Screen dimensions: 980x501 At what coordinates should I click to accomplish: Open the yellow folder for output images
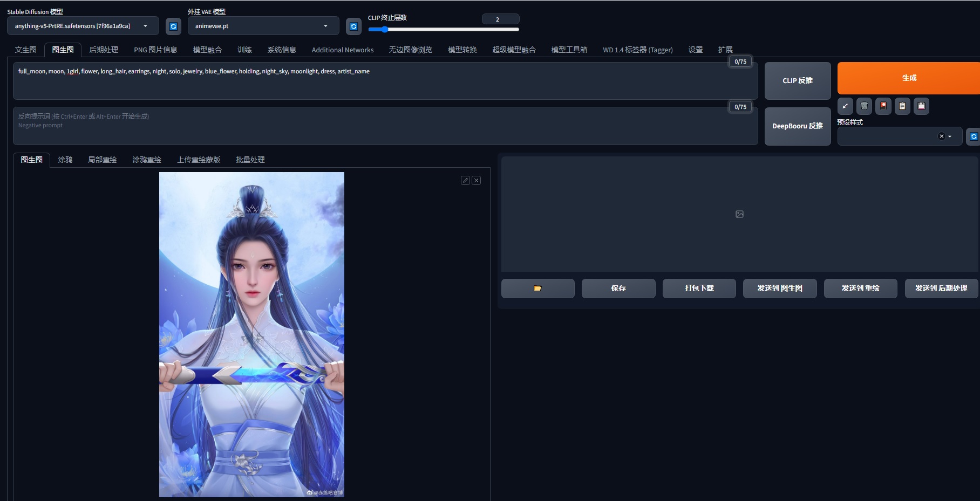point(537,288)
